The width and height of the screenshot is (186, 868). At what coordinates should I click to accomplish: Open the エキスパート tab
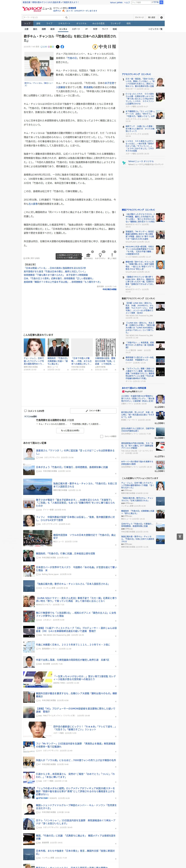pos(64,24)
